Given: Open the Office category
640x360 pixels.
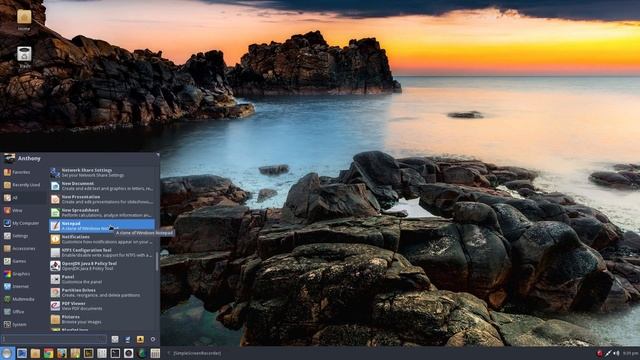Looking at the screenshot, I should click(24, 312).
